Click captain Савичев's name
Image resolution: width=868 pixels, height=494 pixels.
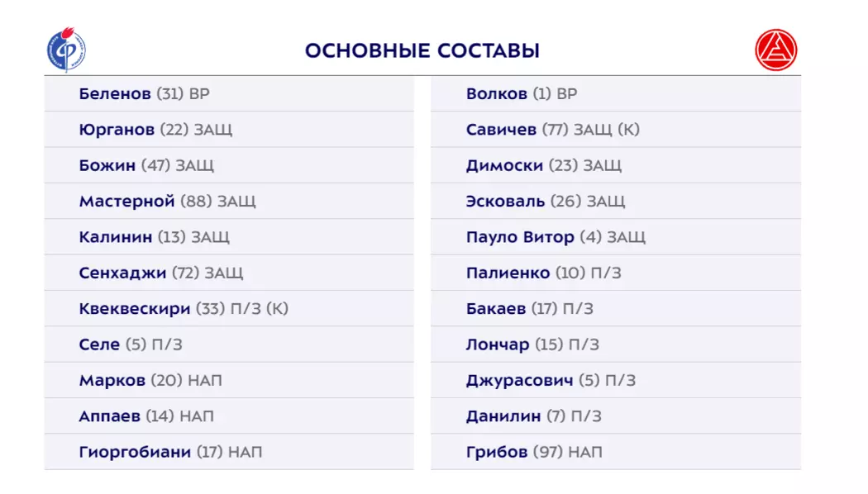click(501, 130)
